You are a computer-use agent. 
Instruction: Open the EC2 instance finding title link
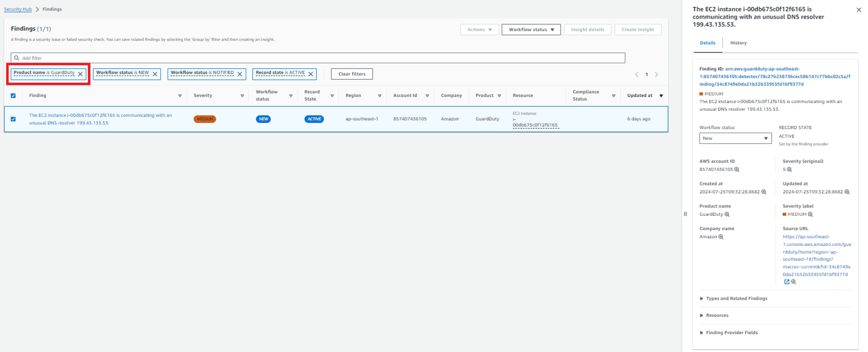100,119
